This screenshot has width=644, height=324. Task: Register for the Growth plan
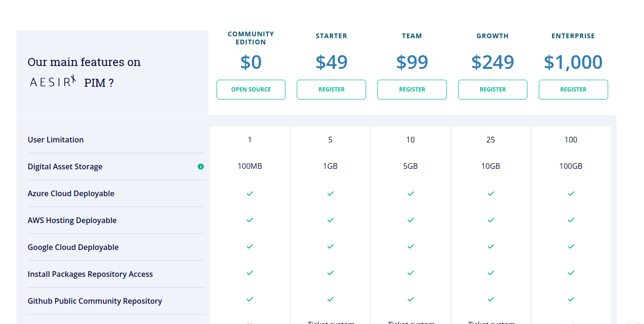[x=493, y=90]
